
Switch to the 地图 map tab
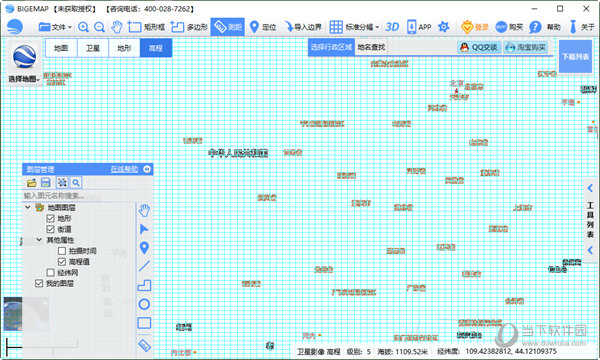[61, 48]
